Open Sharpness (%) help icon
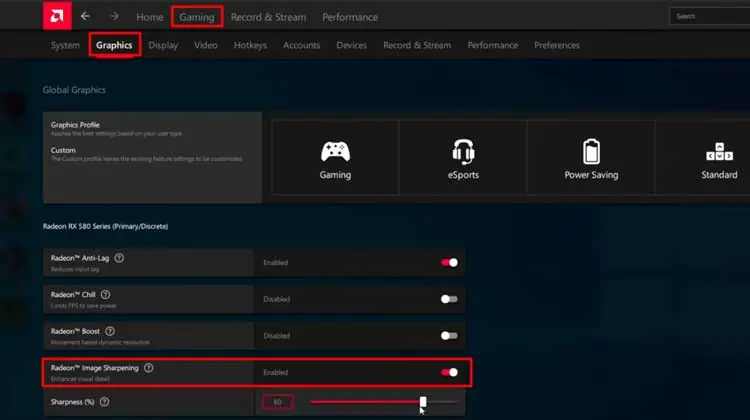 pos(104,402)
